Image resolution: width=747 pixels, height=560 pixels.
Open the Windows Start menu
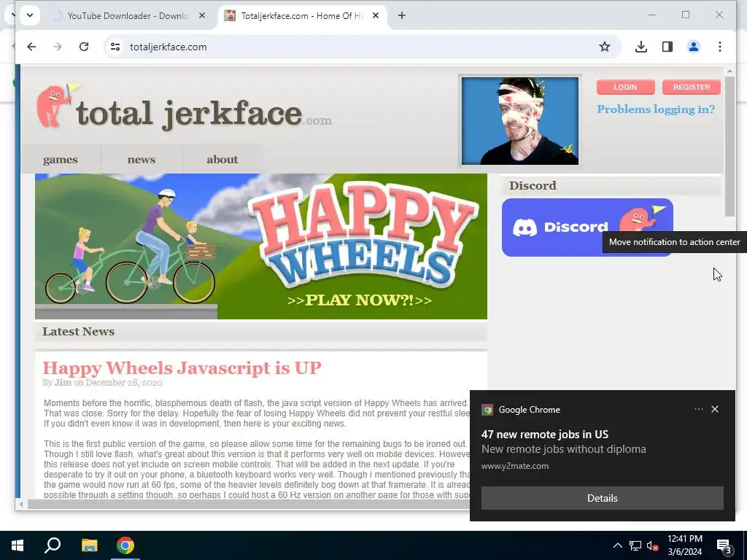[18, 545]
